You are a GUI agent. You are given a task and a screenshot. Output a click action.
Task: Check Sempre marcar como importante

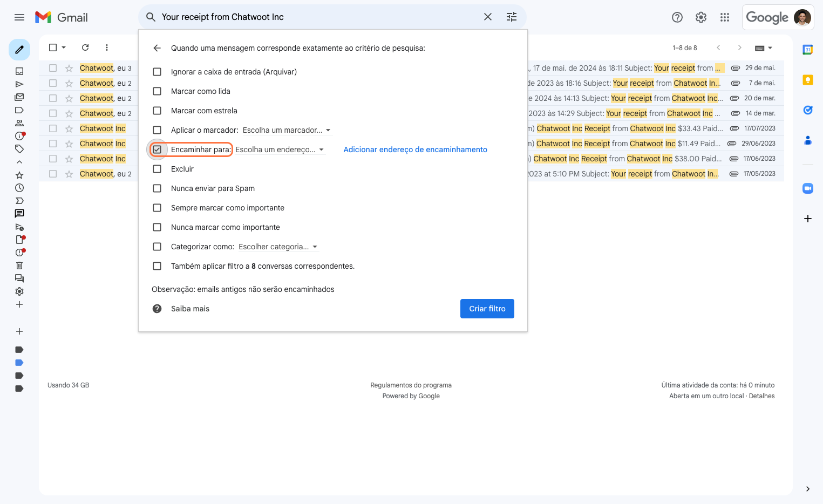[157, 208]
